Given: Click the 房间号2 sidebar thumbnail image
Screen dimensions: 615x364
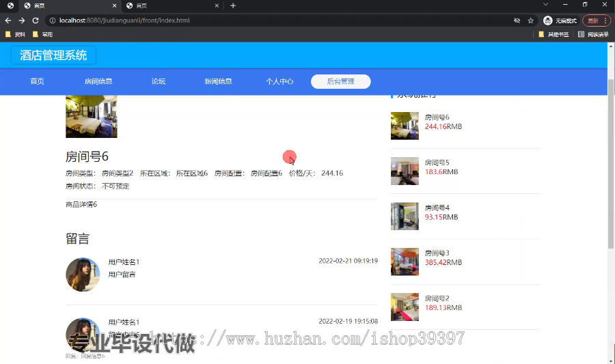Looking at the screenshot, I should (x=405, y=307).
